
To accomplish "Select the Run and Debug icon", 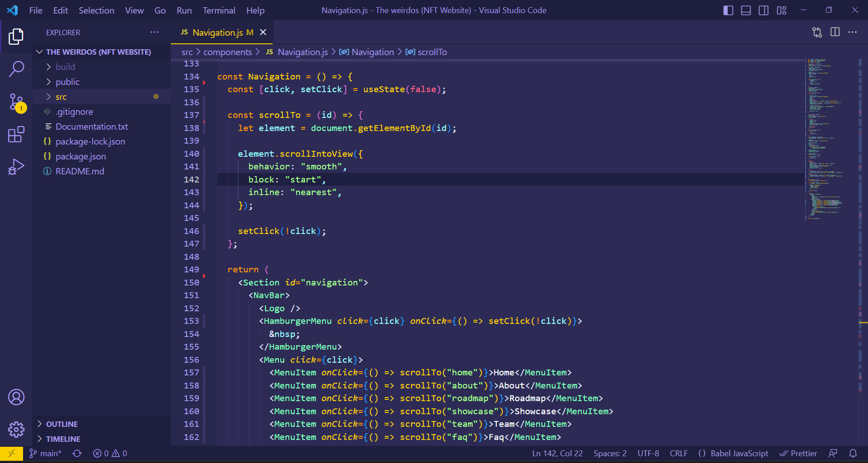I will click(x=16, y=167).
